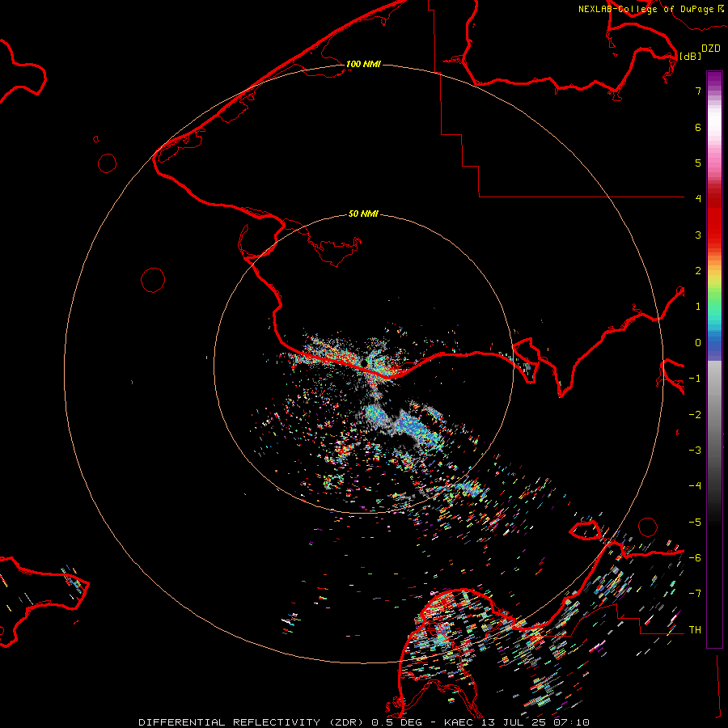728x728 pixels.
Task: Click the 5 value on the dB scale
Action: (698, 163)
